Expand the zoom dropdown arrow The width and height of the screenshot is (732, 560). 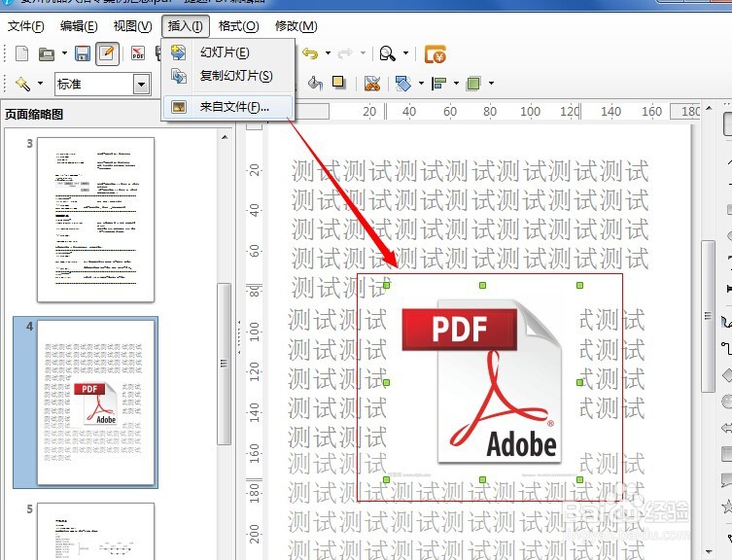pos(405,53)
